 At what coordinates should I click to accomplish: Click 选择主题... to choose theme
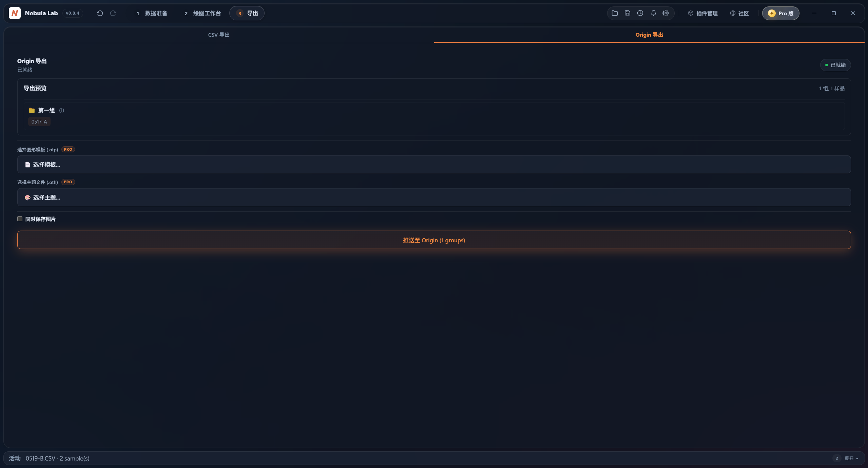click(434, 197)
